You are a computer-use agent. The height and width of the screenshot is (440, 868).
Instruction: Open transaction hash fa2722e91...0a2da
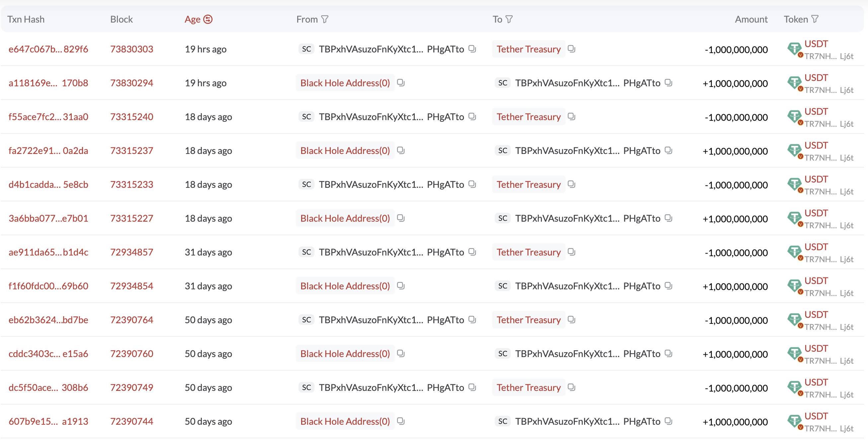coord(48,150)
